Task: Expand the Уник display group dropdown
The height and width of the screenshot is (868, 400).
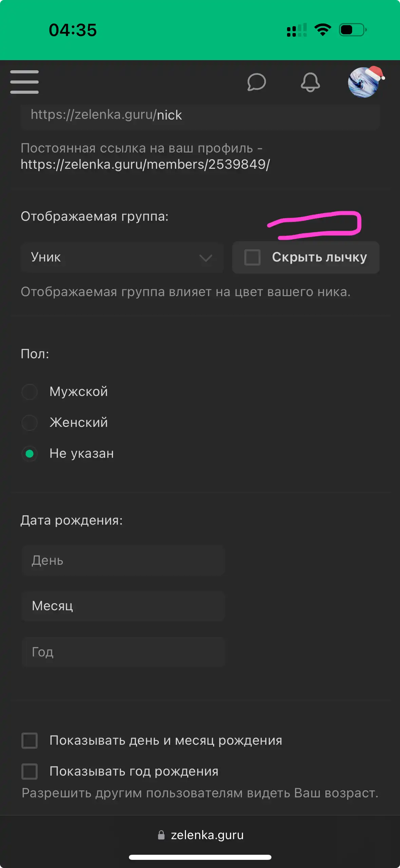Action: (122, 257)
